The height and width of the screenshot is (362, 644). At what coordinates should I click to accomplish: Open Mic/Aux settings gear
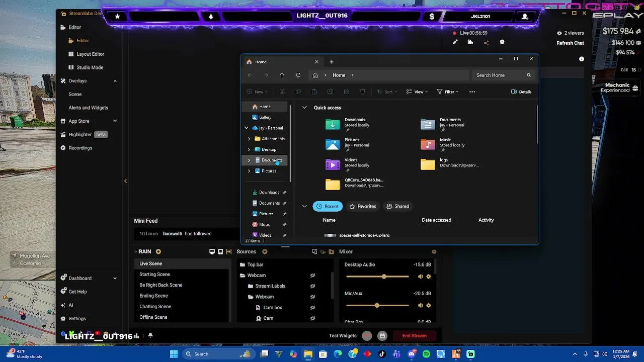pos(429,305)
